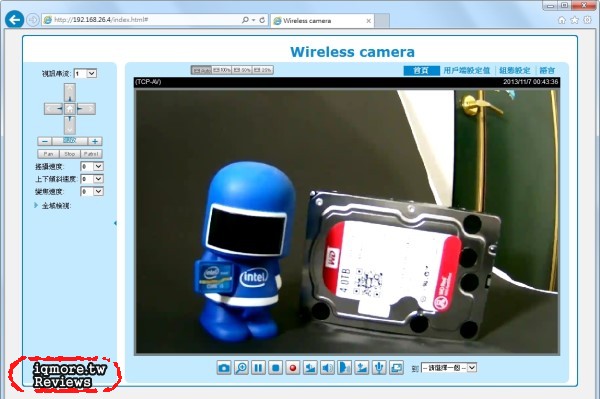The height and width of the screenshot is (399, 600).
Task: Open the language tab
Action: (x=547, y=70)
